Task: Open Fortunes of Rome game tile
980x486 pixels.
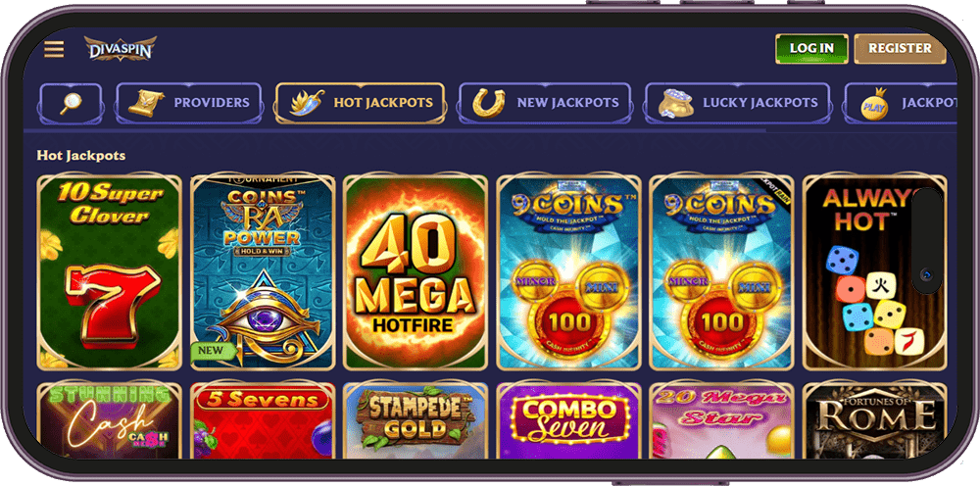Action: pos(874,420)
